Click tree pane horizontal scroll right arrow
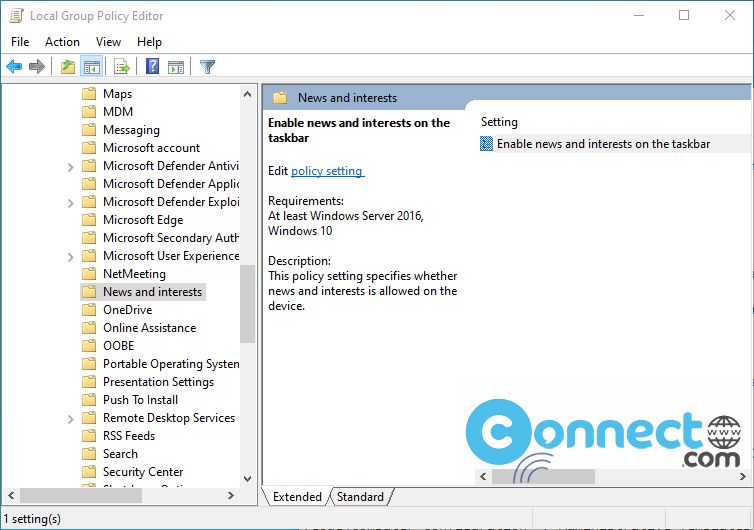The image size is (754, 530). (231, 495)
